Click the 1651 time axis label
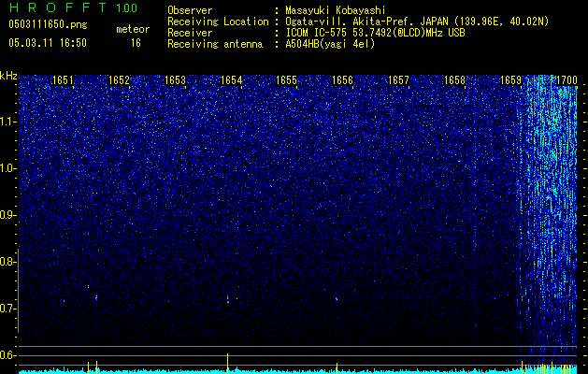Viewport: 588px width, 374px height. point(63,80)
